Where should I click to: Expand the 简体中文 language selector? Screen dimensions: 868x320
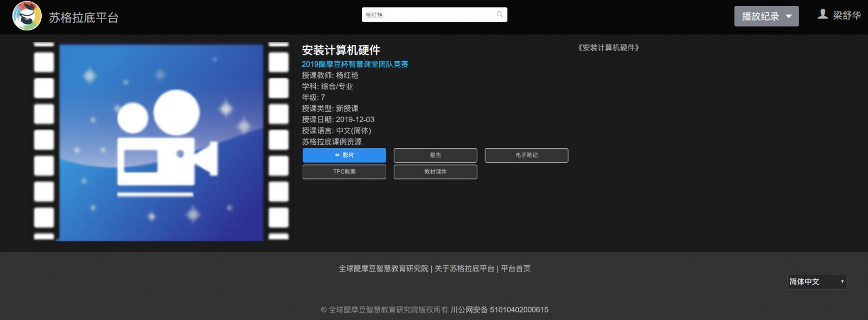pyautogui.click(x=816, y=281)
